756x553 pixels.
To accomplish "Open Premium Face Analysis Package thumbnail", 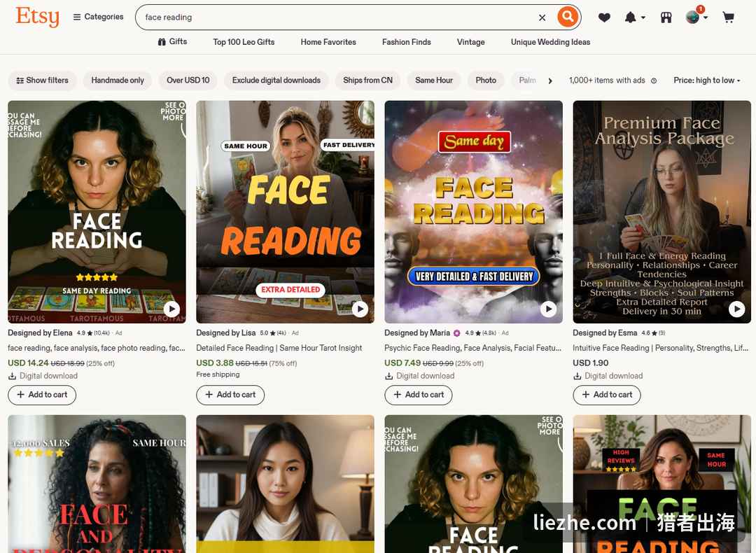I will point(662,211).
